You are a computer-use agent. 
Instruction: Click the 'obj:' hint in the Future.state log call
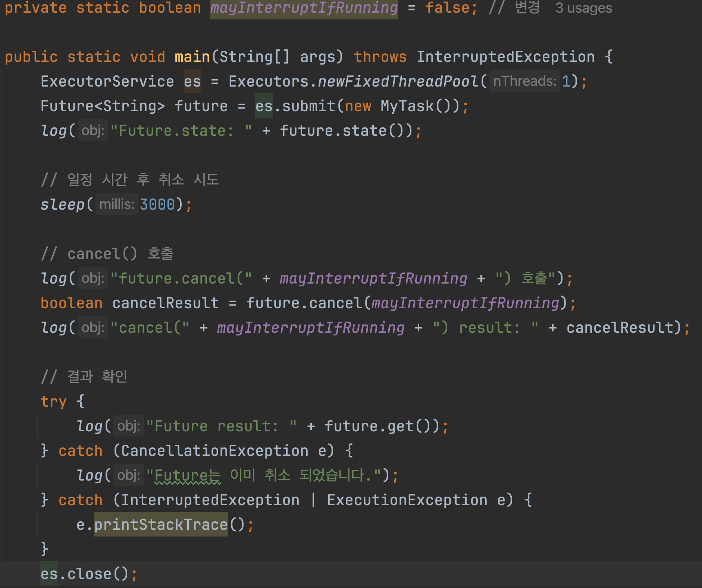click(93, 130)
